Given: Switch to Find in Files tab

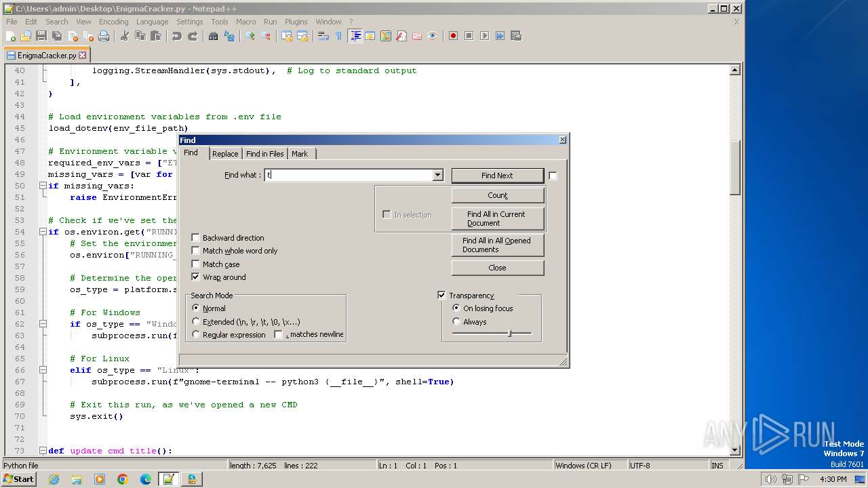Looking at the screenshot, I should point(265,154).
